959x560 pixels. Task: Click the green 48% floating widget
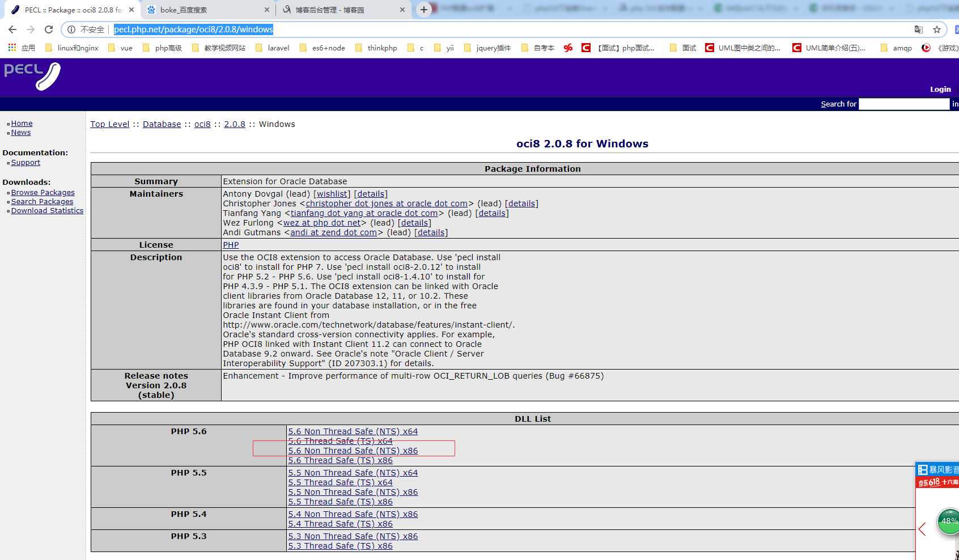pos(948,521)
